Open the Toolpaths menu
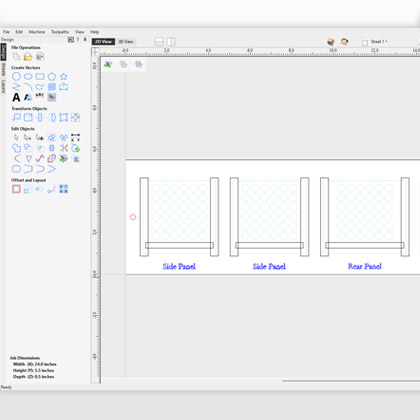This screenshot has height=420, width=420. tap(60, 32)
